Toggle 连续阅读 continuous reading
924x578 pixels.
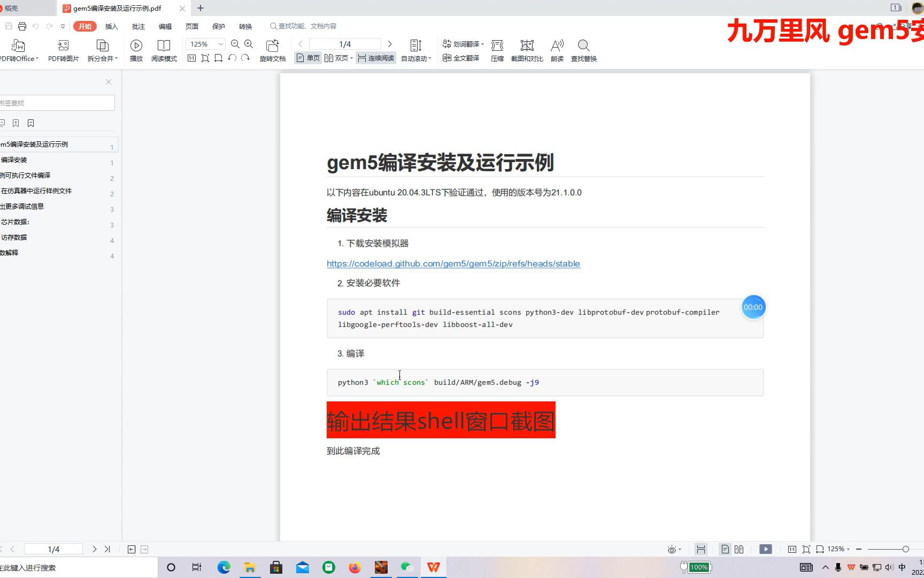point(376,58)
